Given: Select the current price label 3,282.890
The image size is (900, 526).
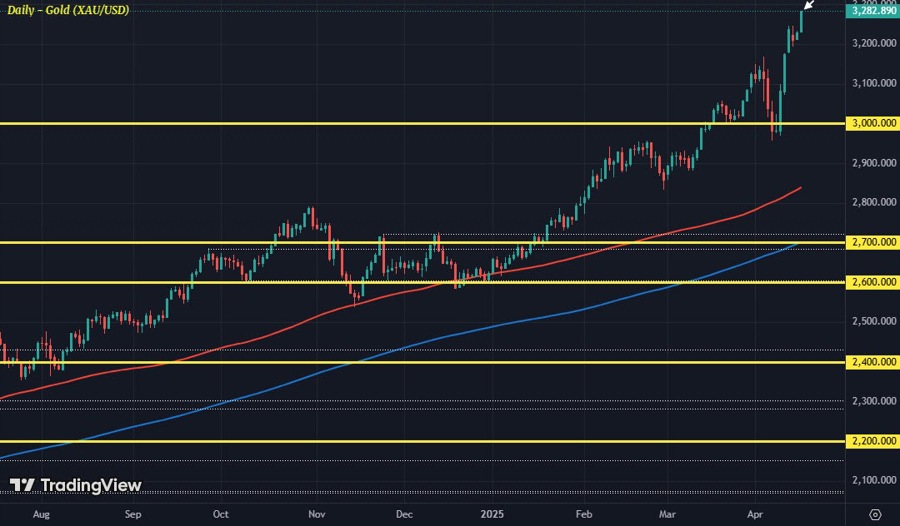Looking at the screenshot, I should point(873,10).
